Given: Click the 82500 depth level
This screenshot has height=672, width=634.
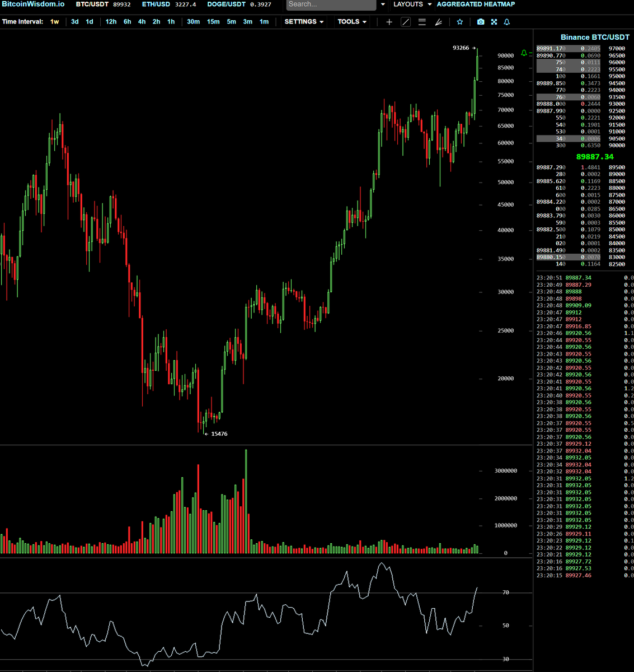Looking at the screenshot, I should tap(617, 264).
